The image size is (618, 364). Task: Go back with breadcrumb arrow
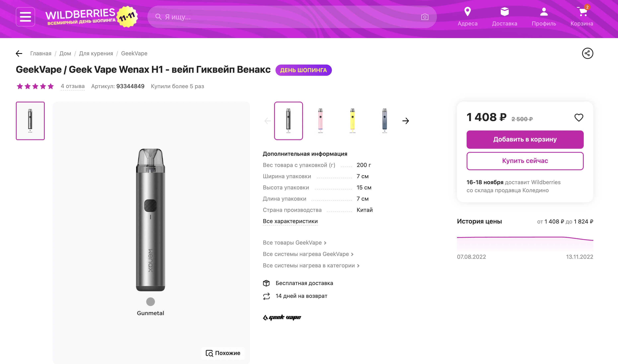(x=19, y=53)
